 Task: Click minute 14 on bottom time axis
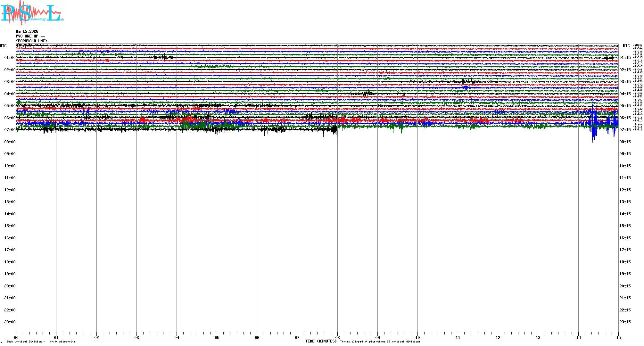click(578, 337)
